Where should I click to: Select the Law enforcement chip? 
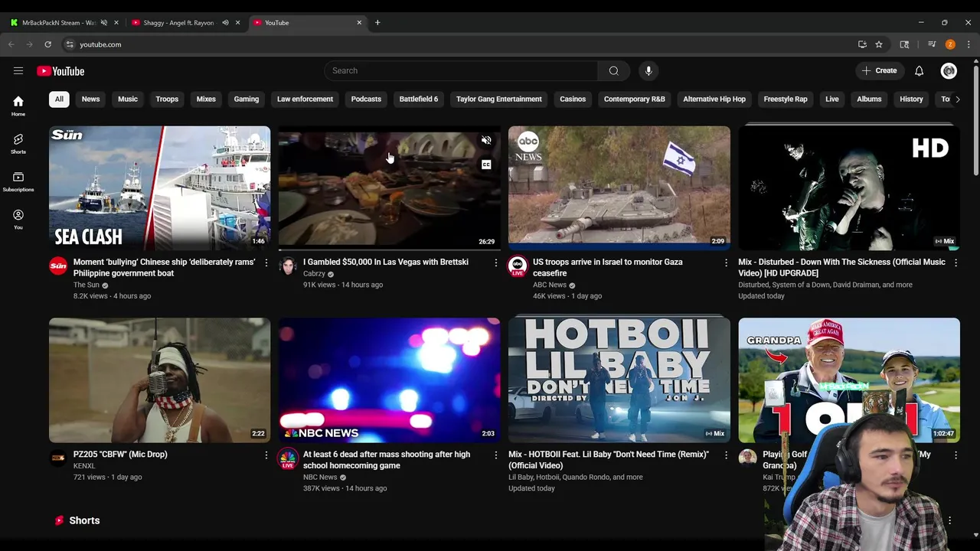(305, 99)
